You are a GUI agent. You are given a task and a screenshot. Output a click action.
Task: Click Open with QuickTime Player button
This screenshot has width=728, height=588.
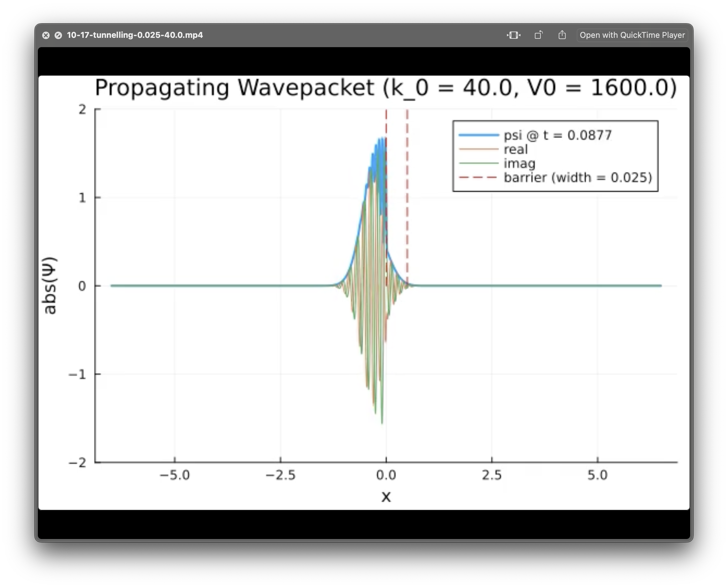point(632,35)
